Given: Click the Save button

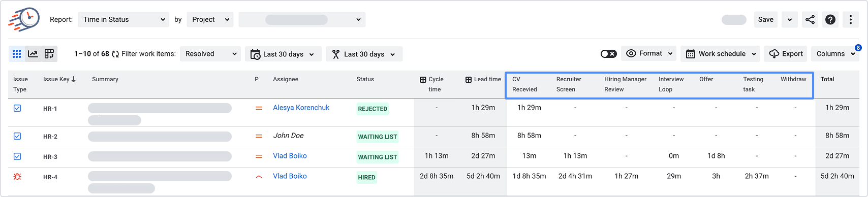Looking at the screenshot, I should [x=765, y=19].
